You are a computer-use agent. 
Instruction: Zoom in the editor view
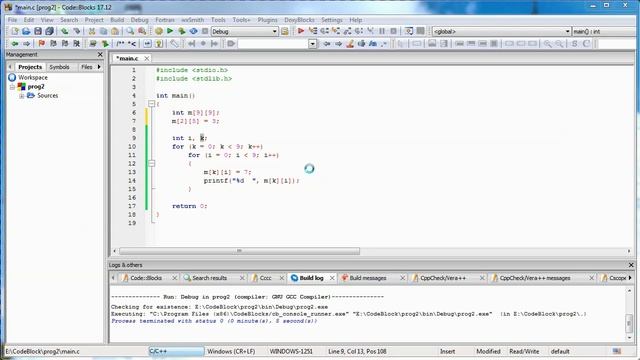[547, 43]
